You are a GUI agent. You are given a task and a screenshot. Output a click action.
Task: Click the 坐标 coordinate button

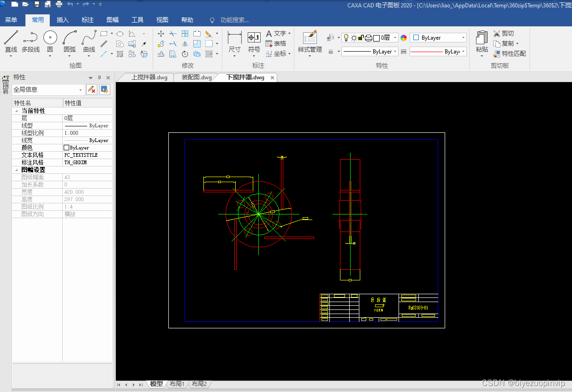[279, 54]
